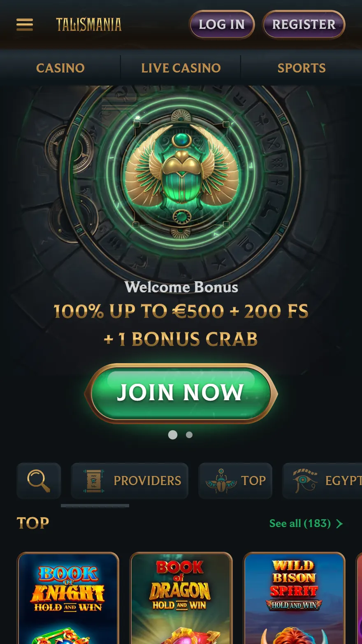This screenshot has width=362, height=644.
Task: Click the Log In button
Action: 222,25
